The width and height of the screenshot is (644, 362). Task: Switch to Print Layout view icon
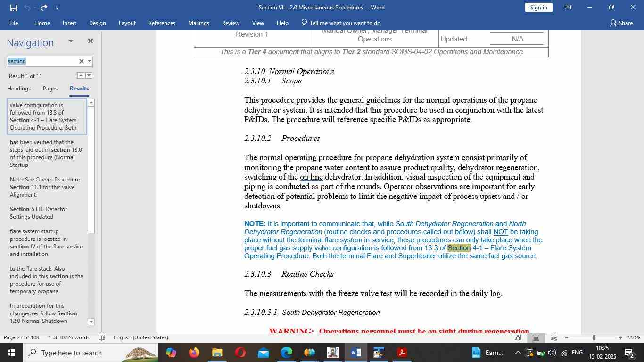coord(536,337)
